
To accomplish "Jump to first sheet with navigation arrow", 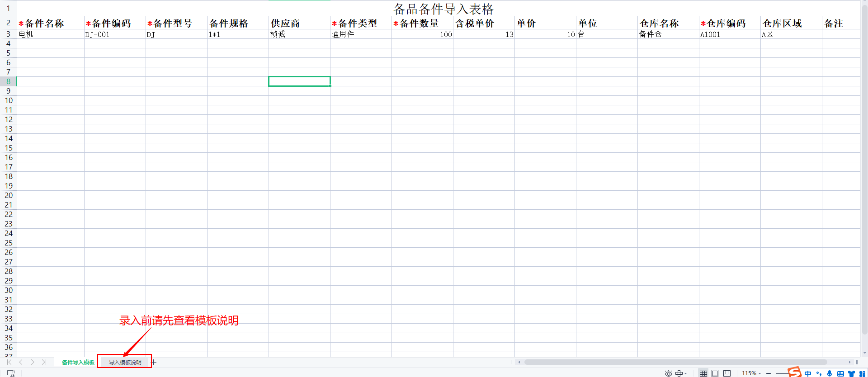I will (x=9, y=362).
